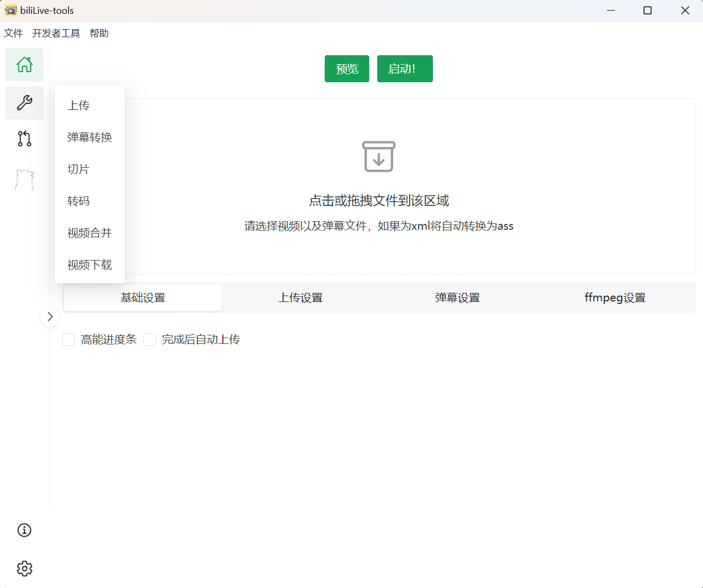Switch to the 上传设置 tab
The height and width of the screenshot is (588, 703).
point(300,298)
